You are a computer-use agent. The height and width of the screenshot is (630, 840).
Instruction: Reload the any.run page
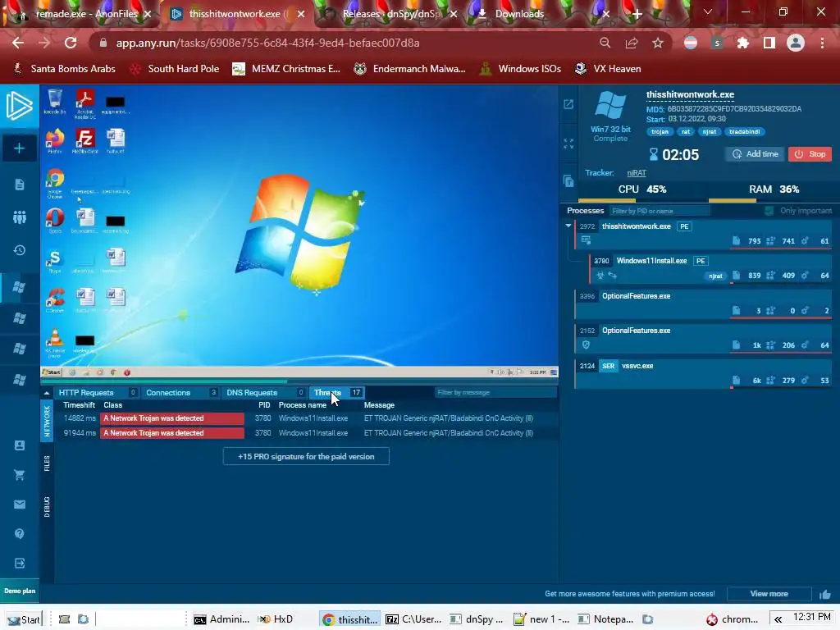click(x=71, y=43)
